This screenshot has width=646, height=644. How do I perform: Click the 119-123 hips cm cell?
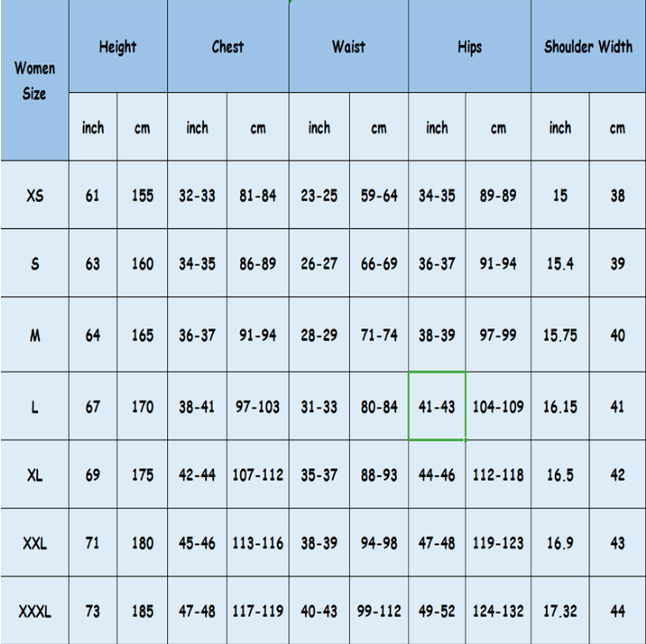point(498,543)
